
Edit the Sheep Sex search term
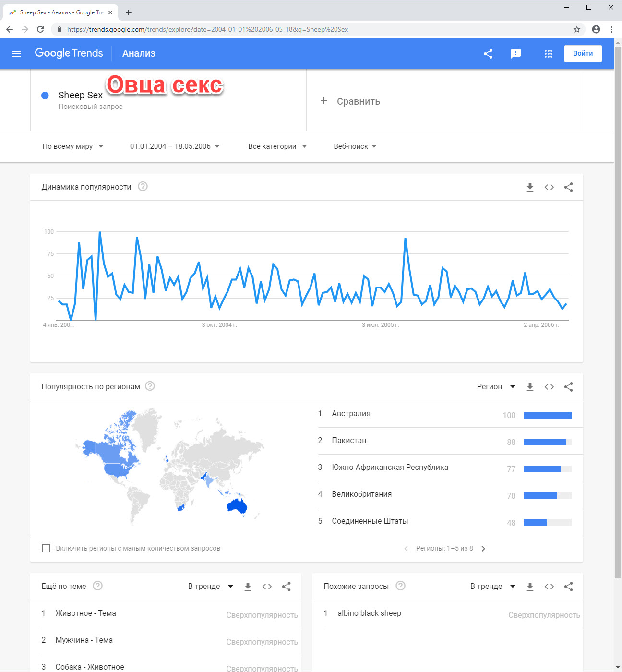pos(80,95)
